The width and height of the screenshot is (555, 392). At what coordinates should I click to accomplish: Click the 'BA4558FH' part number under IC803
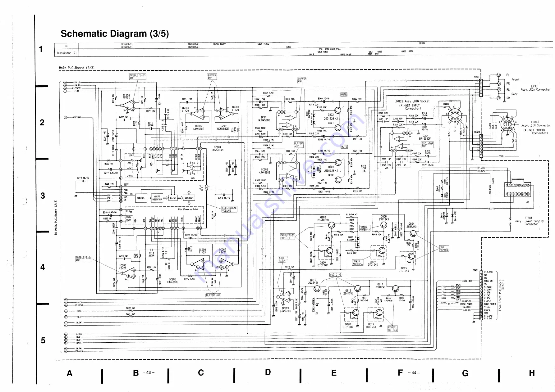pos(285,311)
